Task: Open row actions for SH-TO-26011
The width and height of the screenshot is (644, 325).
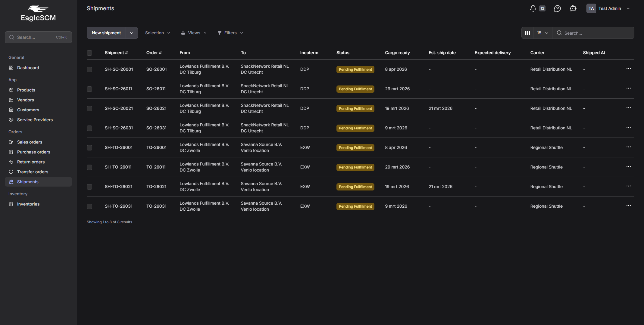Action: click(x=628, y=167)
